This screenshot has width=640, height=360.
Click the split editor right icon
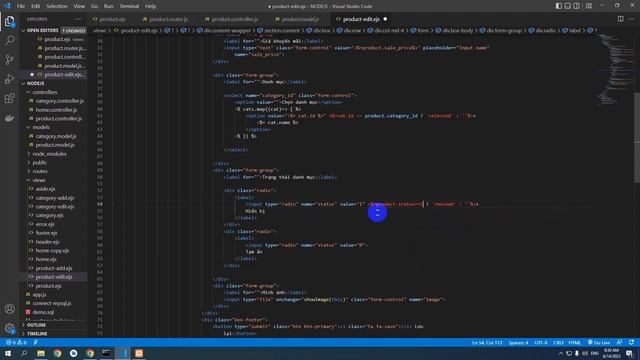coord(620,19)
